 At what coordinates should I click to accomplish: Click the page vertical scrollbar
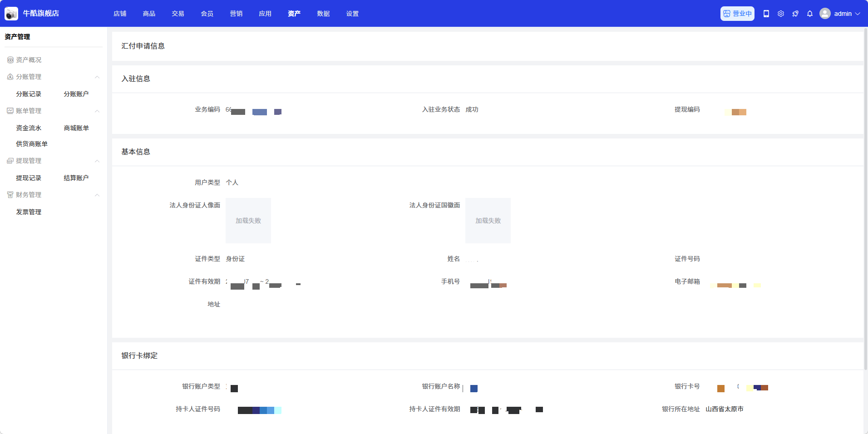866,200
